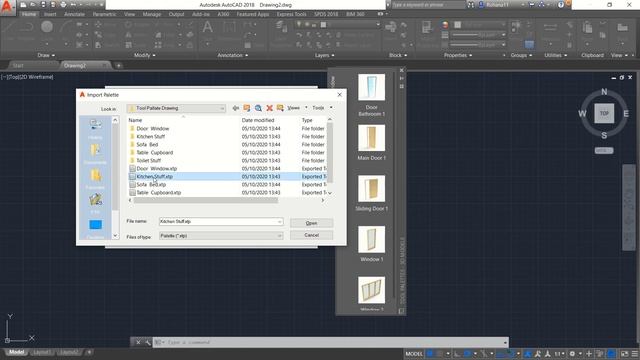Click Match Properties icon in Properties panel

tap(427, 28)
